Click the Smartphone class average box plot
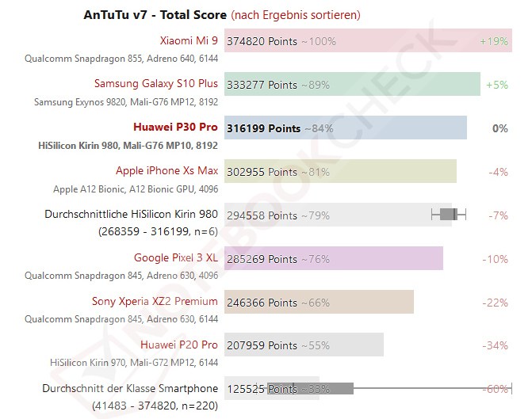 click(333, 388)
